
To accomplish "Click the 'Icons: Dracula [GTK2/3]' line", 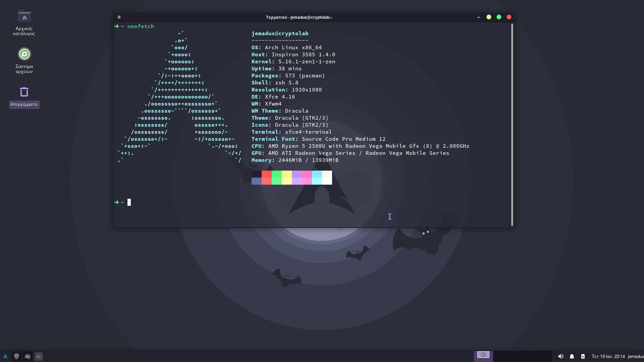I will coord(290,125).
